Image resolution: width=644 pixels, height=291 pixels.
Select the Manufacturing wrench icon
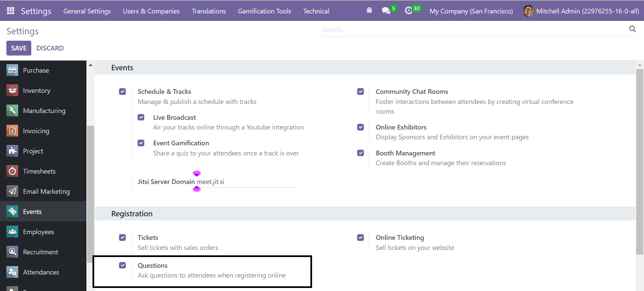(12, 111)
